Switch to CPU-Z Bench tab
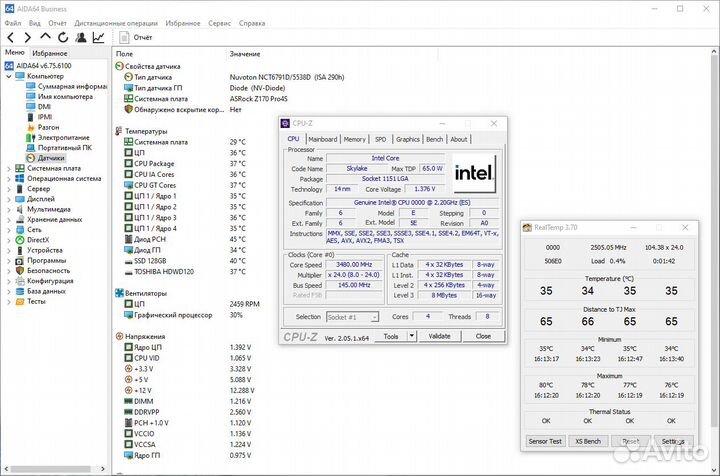The height and width of the screenshot is (476, 720). point(434,139)
